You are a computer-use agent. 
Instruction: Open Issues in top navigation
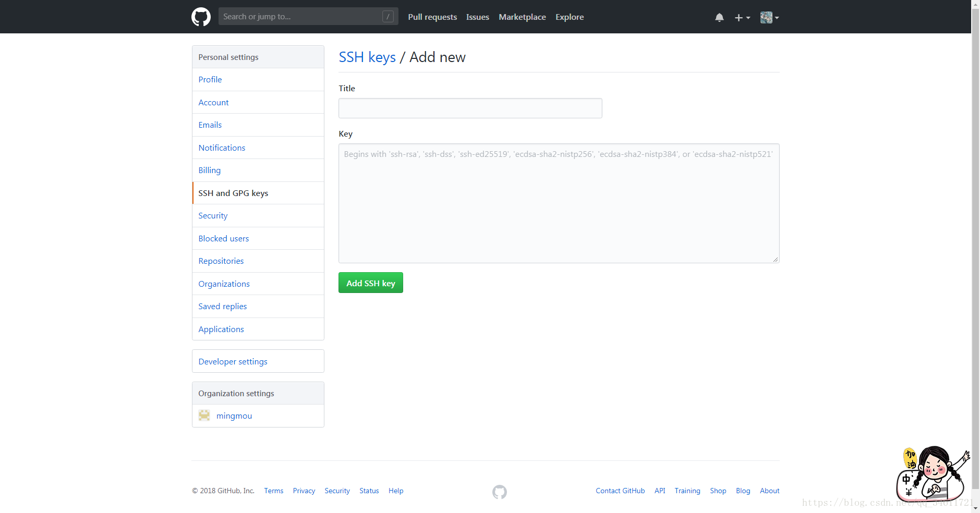[x=478, y=17]
